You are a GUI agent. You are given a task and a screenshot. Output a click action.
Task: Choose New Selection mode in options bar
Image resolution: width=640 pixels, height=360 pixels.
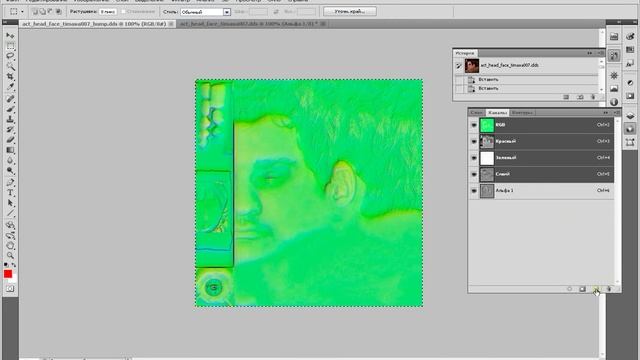(36, 12)
